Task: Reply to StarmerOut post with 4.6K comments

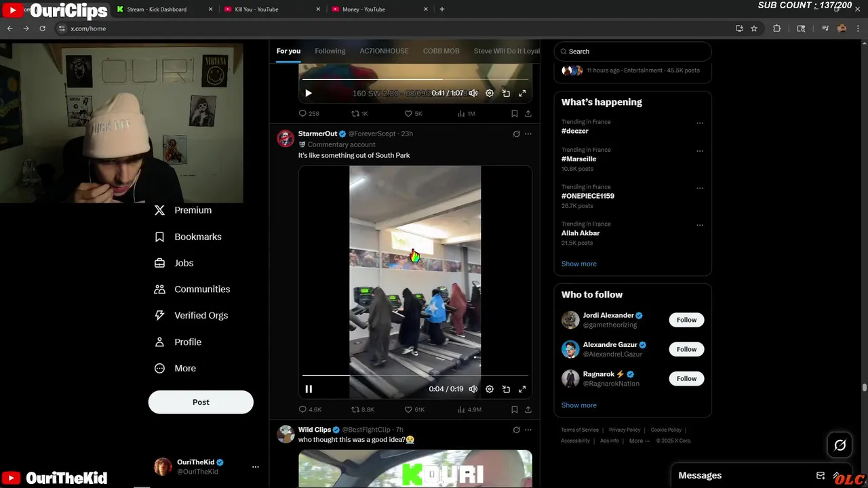Action: pyautogui.click(x=310, y=409)
